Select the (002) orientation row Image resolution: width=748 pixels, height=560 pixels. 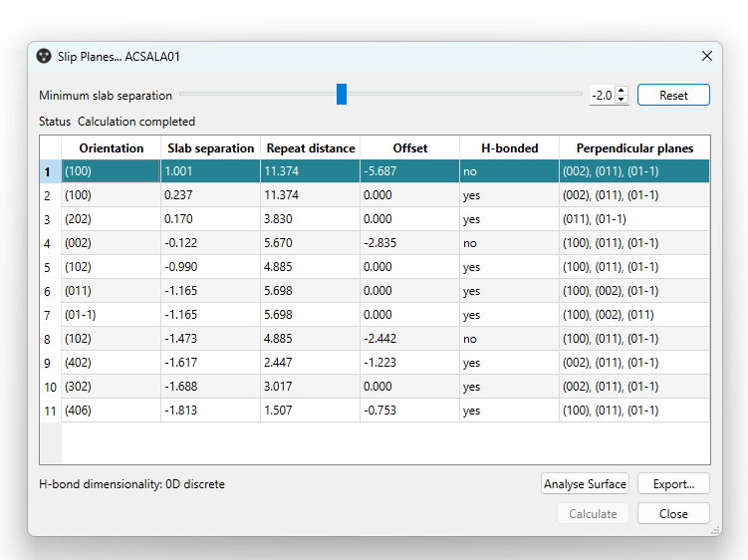110,243
